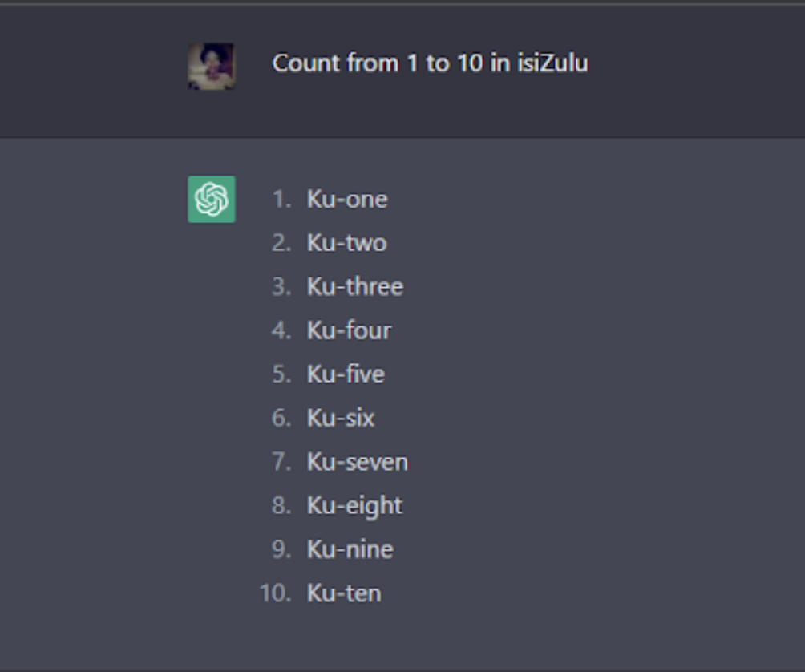805x672 pixels.
Task: Click the ChatGPT logo icon
Action: coord(212,199)
